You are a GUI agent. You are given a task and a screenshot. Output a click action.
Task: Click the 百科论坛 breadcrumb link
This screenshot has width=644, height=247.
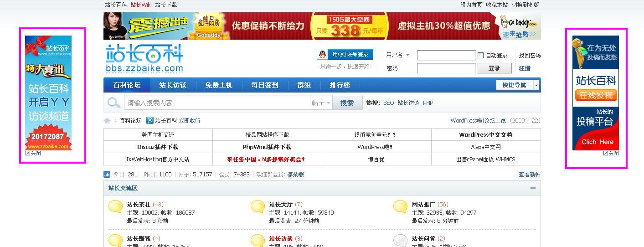131,121
